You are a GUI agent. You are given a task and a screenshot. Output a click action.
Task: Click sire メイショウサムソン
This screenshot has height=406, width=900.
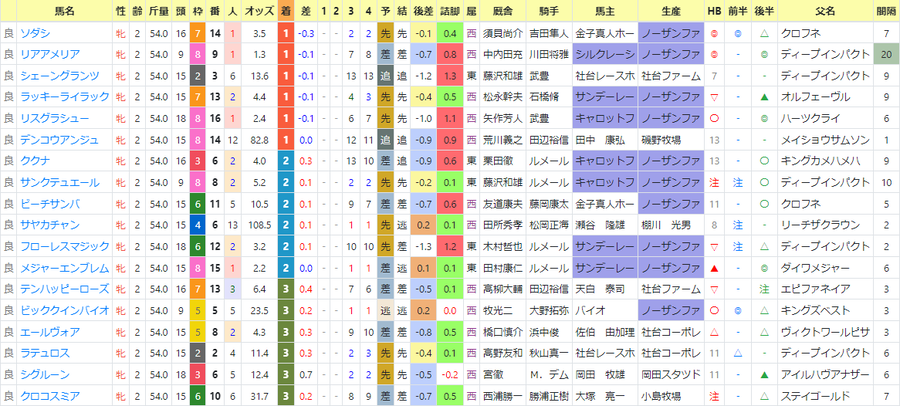[x=825, y=140]
